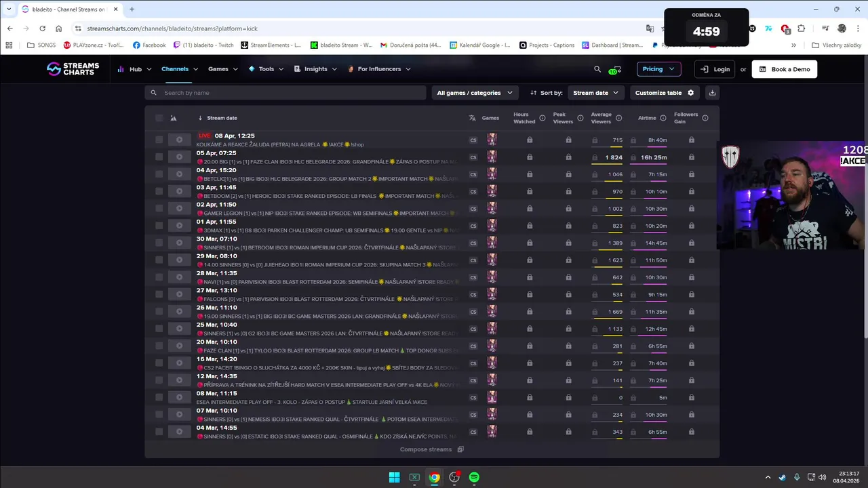Click play thumbnail for 05 Apr stream
The height and width of the screenshot is (488, 868).
179,157
